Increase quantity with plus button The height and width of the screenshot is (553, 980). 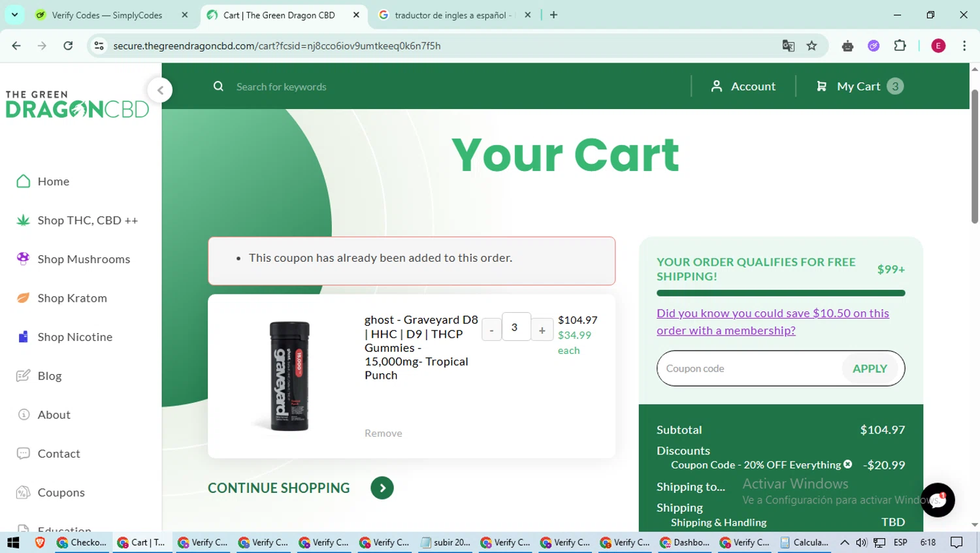click(542, 330)
